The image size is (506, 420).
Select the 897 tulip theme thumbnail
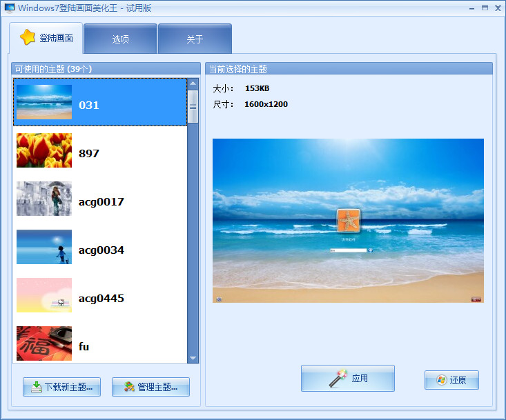44,150
